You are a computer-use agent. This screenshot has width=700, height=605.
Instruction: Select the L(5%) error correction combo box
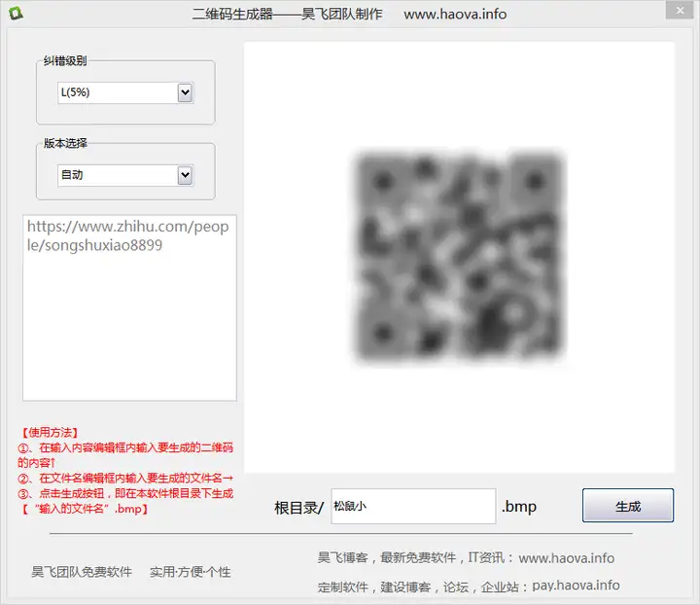(125, 92)
